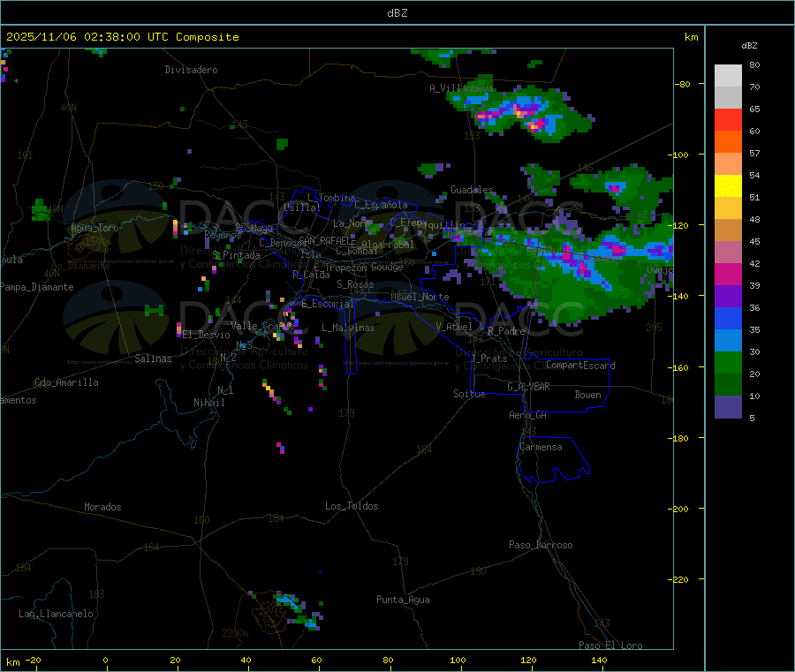Click the Guadales location label

pyautogui.click(x=472, y=190)
